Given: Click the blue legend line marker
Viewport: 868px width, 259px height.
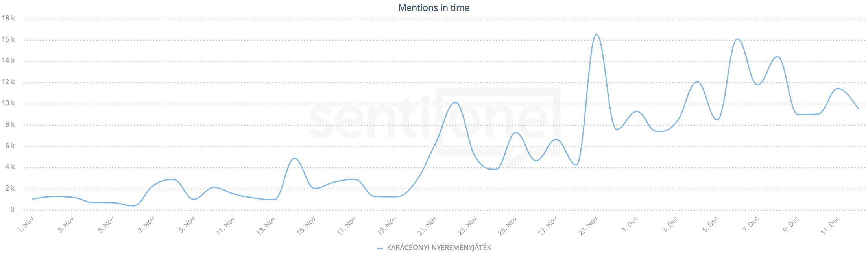Looking at the screenshot, I should click(380, 248).
